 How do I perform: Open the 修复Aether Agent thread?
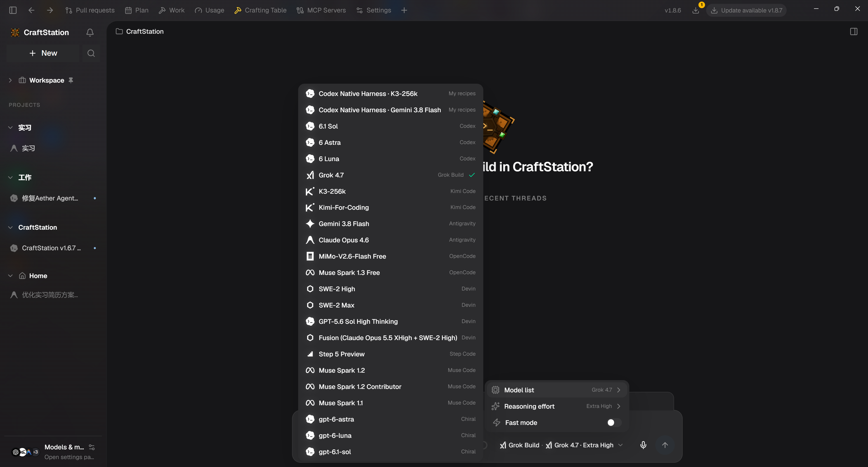[x=53, y=198]
